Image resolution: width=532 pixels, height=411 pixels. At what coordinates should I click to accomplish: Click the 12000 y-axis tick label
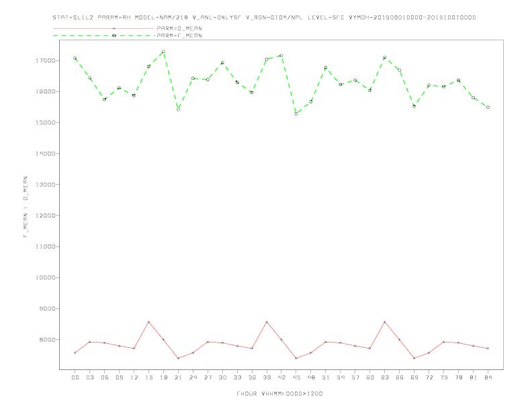pos(45,216)
